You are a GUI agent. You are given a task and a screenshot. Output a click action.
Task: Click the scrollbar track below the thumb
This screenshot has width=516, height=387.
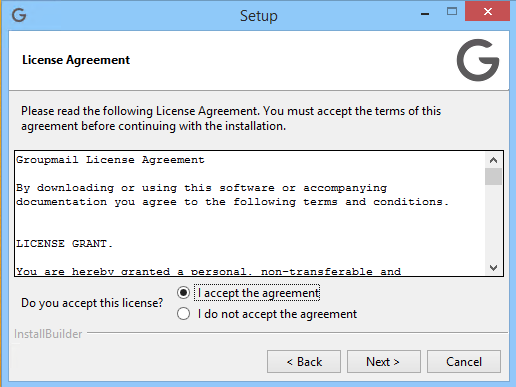pyautogui.click(x=493, y=223)
